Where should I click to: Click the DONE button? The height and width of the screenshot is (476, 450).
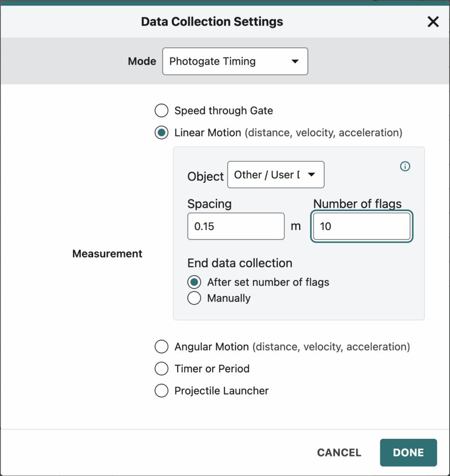tap(408, 452)
